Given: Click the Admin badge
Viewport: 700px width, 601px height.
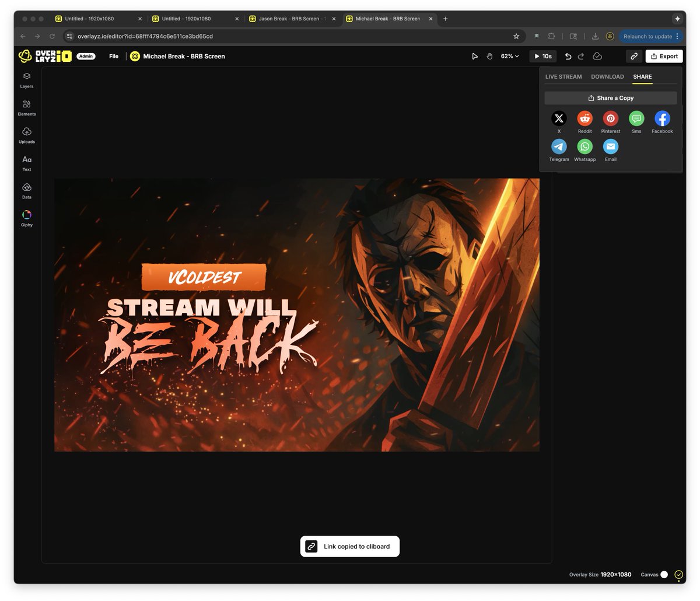Looking at the screenshot, I should [86, 56].
